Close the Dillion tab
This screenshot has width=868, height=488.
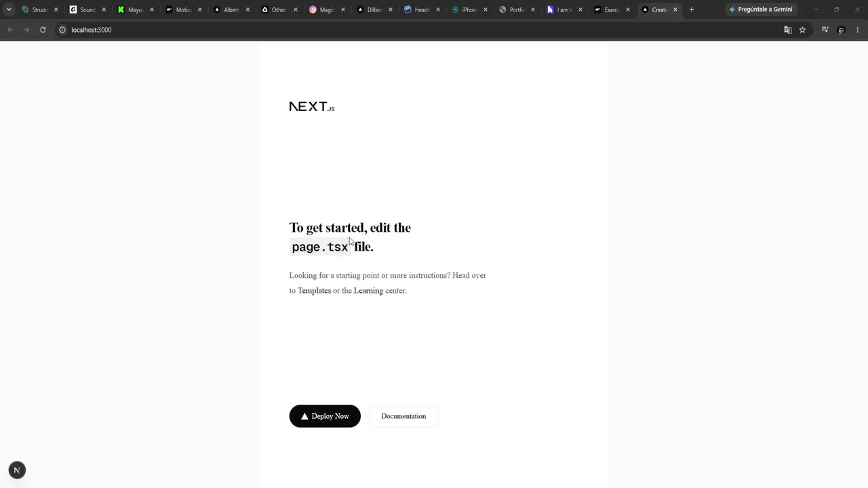391,9
